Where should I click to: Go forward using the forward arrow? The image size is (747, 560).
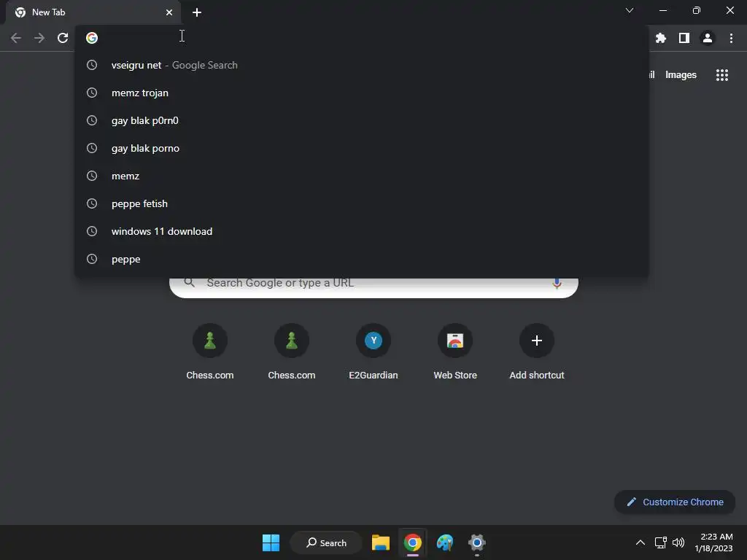(x=39, y=38)
